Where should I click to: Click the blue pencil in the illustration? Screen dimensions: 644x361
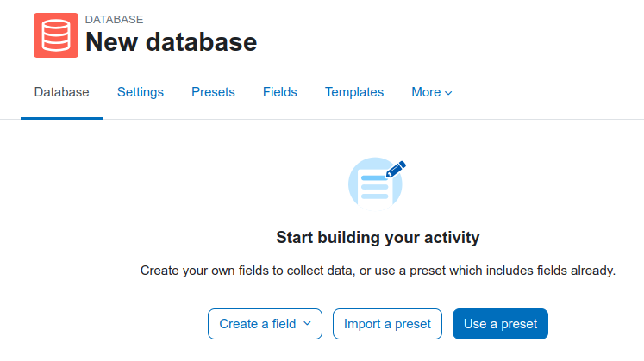click(396, 169)
